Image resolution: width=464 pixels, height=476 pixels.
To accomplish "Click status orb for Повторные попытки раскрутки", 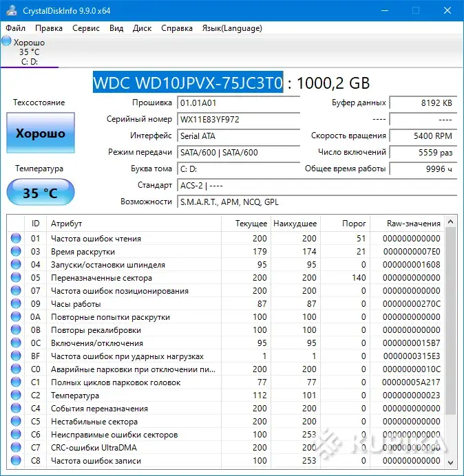I will point(16,316).
